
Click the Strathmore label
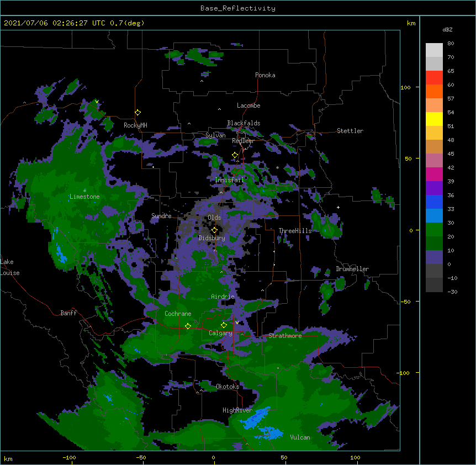pos(285,336)
